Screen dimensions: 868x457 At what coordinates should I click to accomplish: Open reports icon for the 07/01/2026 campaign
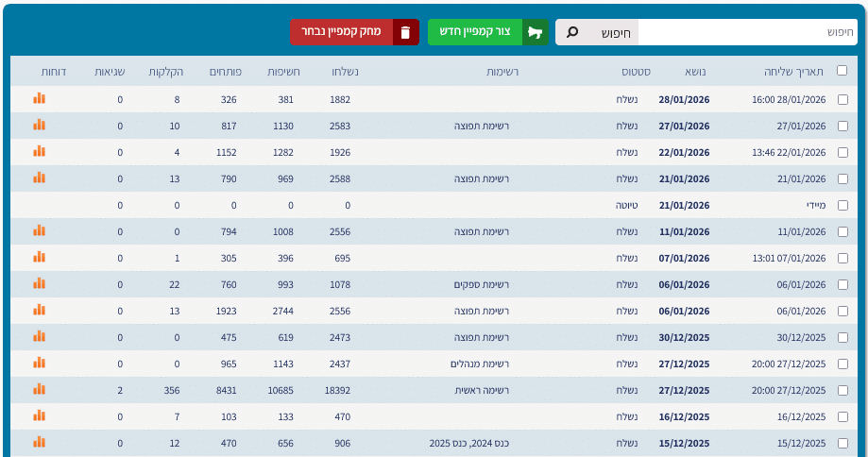tap(39, 257)
